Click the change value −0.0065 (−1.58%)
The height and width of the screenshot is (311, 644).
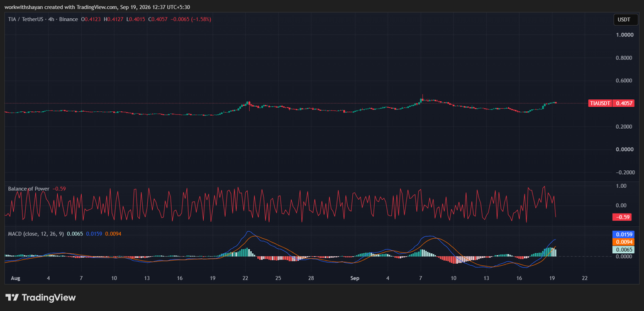click(191, 19)
